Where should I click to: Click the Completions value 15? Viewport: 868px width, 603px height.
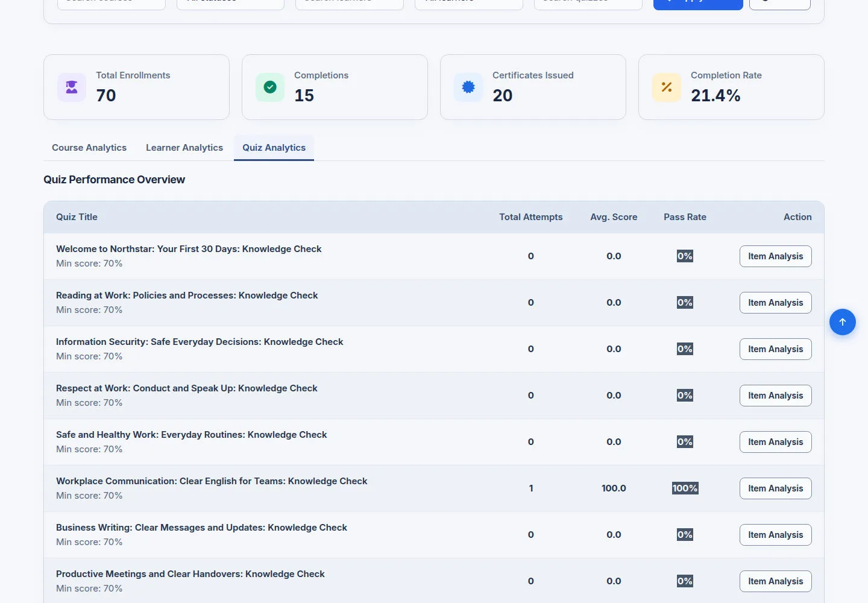304,95
